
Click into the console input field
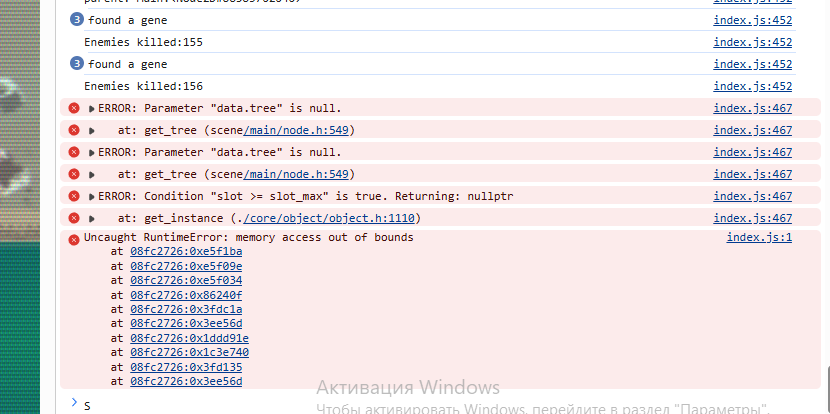point(400,404)
